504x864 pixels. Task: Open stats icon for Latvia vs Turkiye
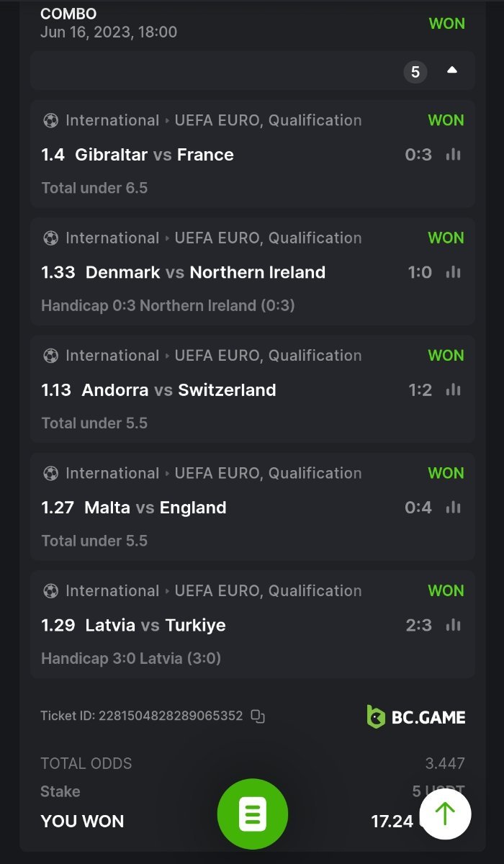coord(453,625)
